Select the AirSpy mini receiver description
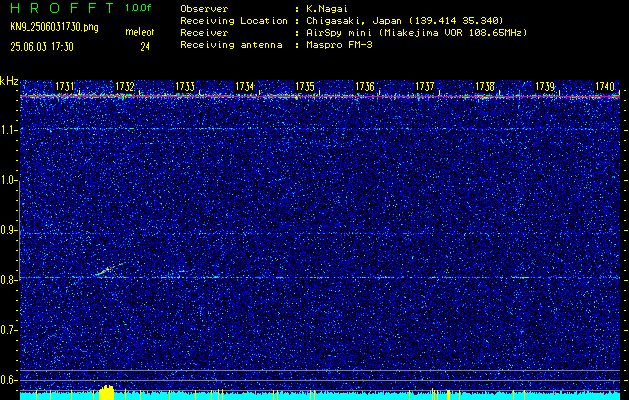The height and width of the screenshot is (400, 629). coord(416,33)
